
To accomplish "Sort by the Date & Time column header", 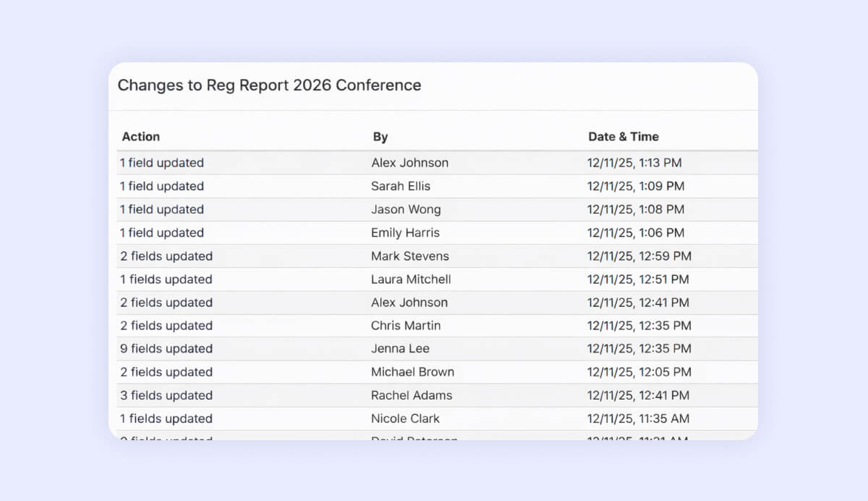I will [x=624, y=137].
